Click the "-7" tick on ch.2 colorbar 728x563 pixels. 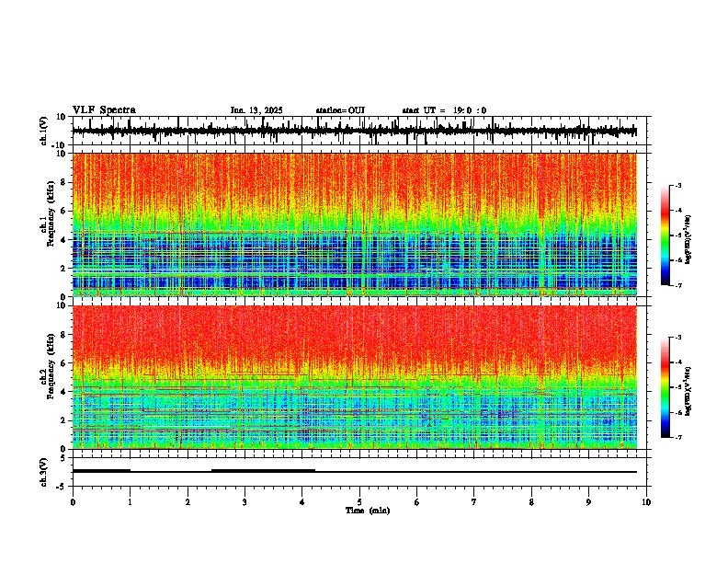tap(677, 437)
